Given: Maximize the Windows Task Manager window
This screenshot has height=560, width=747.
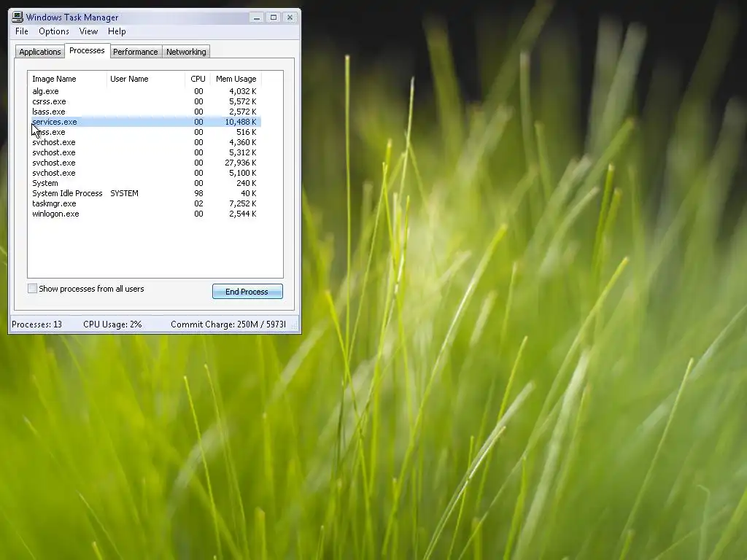Looking at the screenshot, I should (x=274, y=17).
